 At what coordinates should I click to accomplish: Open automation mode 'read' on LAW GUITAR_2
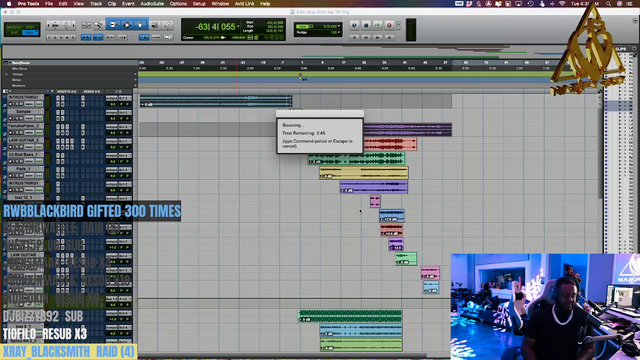coord(39,147)
